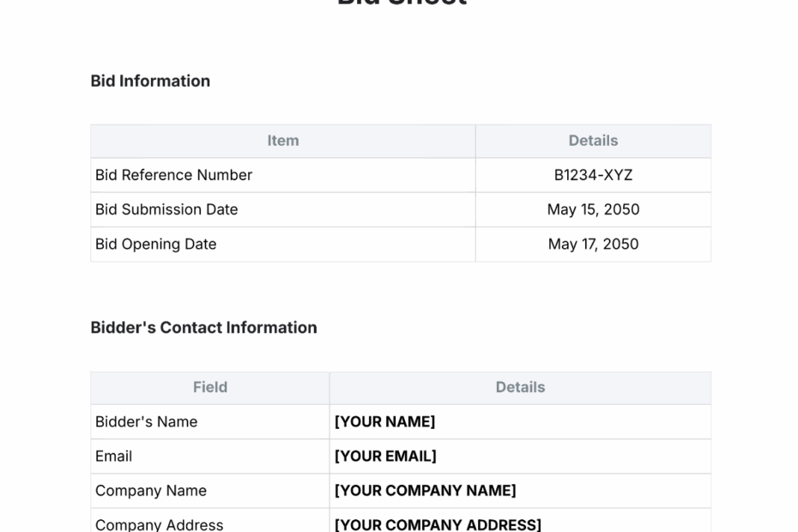Click the [YOUR COMPANY NAME] placeholder
This screenshot has width=798, height=532.
[425, 490]
